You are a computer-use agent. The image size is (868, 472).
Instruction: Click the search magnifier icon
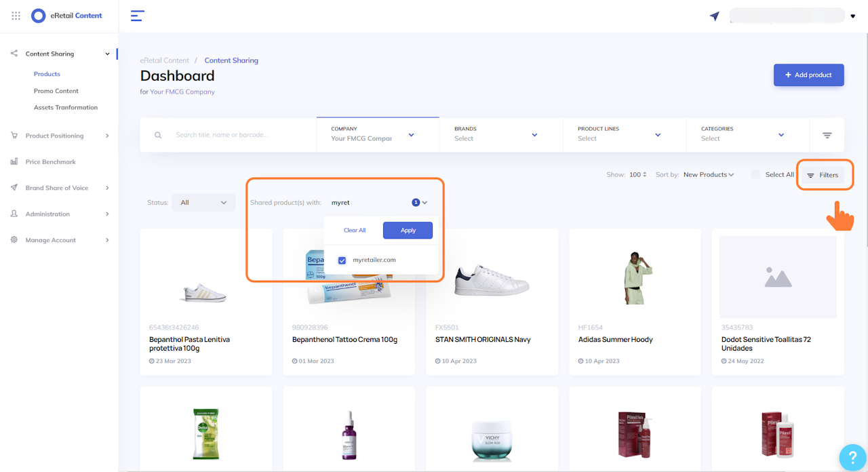[158, 135]
